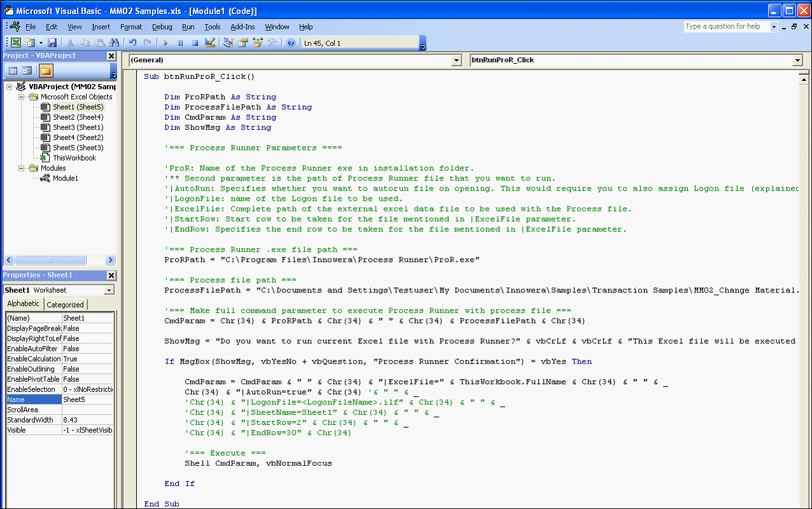Screen dimensions: 812x509
Task: Open the Debug menu
Action: click(162, 27)
